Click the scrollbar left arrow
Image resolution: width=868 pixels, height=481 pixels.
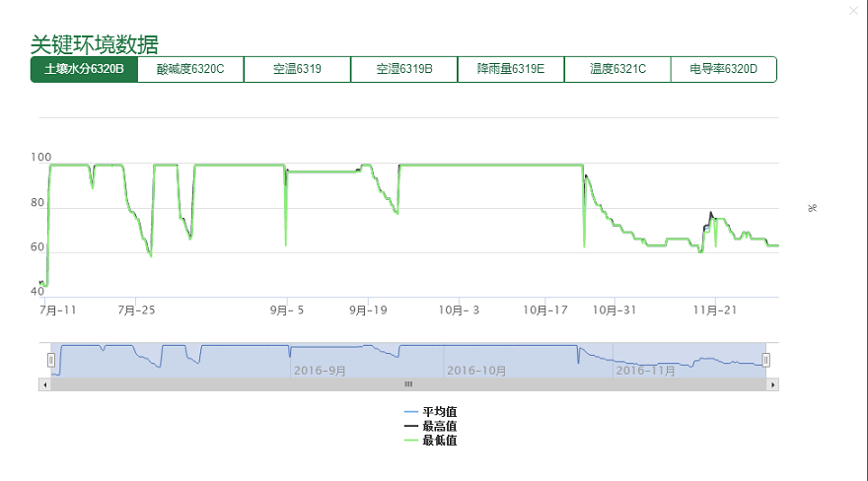tap(44, 384)
